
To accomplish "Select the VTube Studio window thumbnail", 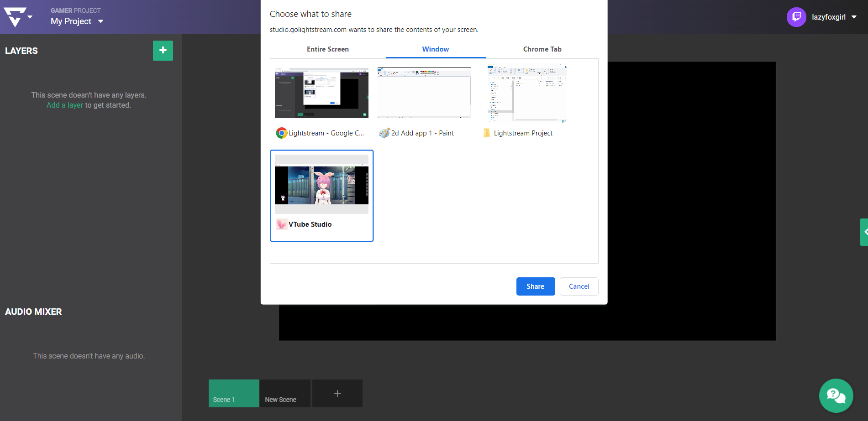I will pyautogui.click(x=321, y=184).
